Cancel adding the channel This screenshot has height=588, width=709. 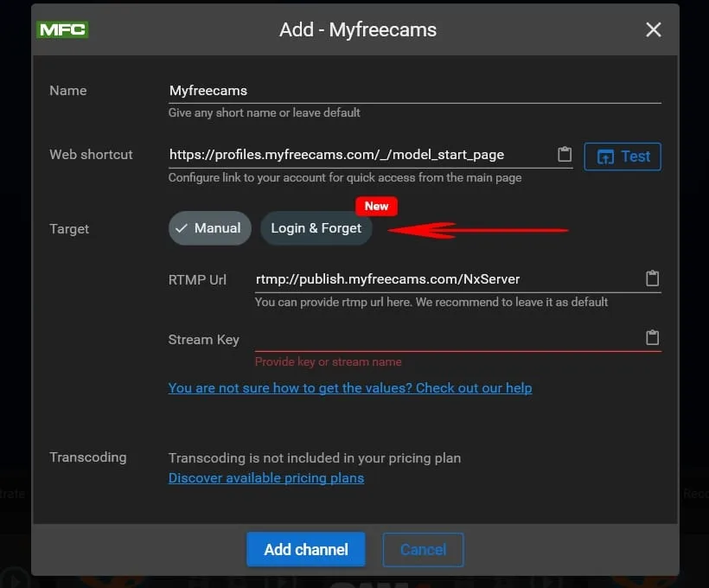point(423,550)
